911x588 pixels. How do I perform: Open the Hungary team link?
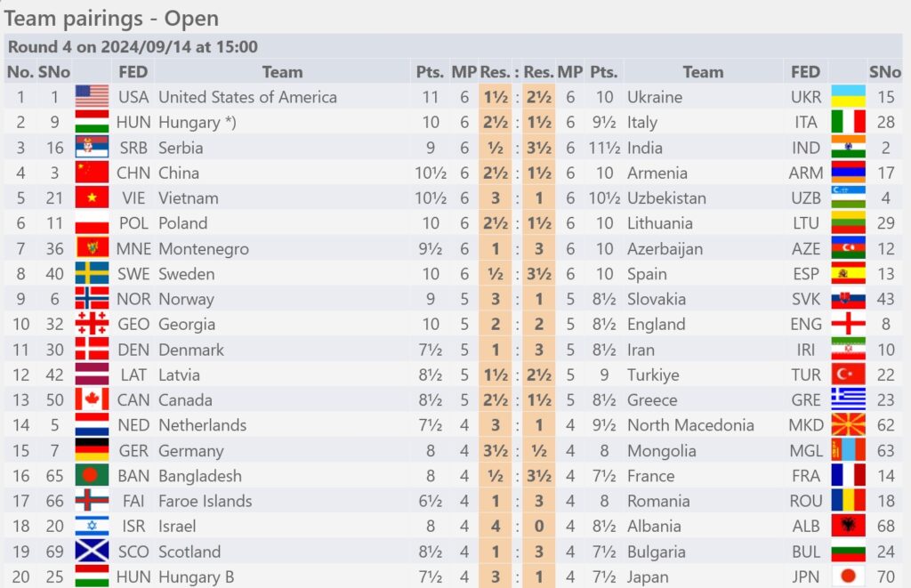[x=197, y=123]
